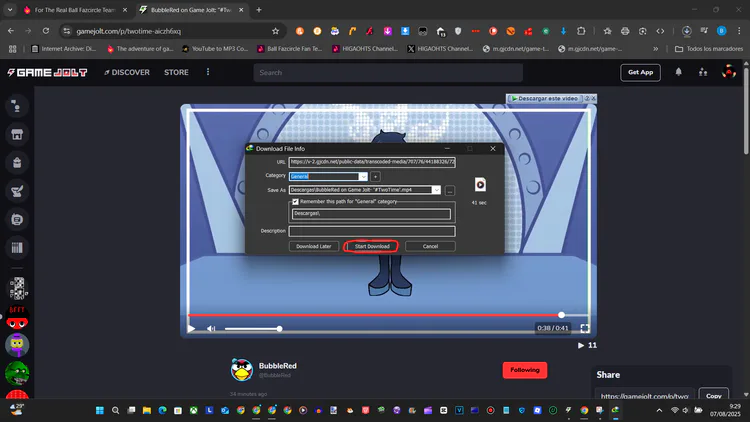The image size is (750, 422).
Task: Uncheck Remember this path for General category
Action: [x=295, y=201]
